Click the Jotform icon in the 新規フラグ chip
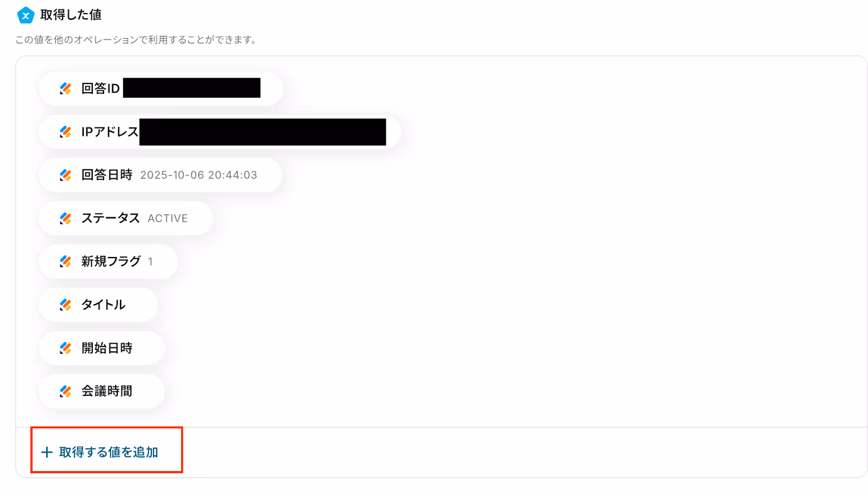The height and width of the screenshot is (496, 868). pos(66,262)
